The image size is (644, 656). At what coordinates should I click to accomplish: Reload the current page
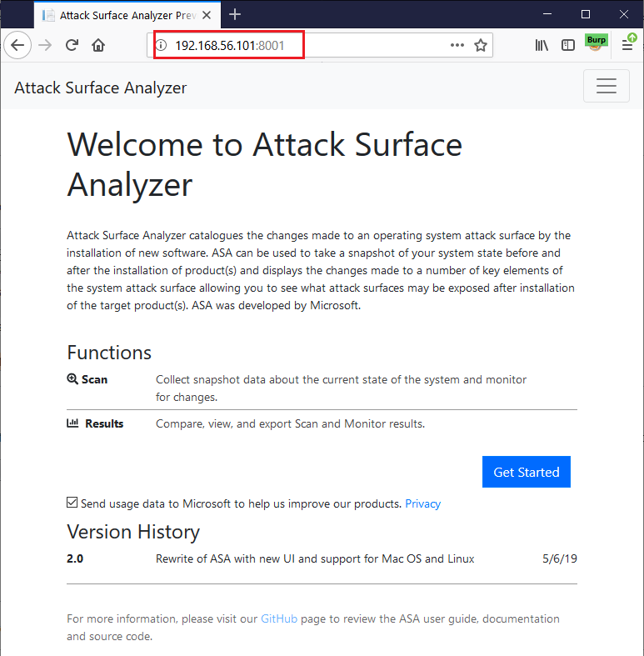[72, 45]
